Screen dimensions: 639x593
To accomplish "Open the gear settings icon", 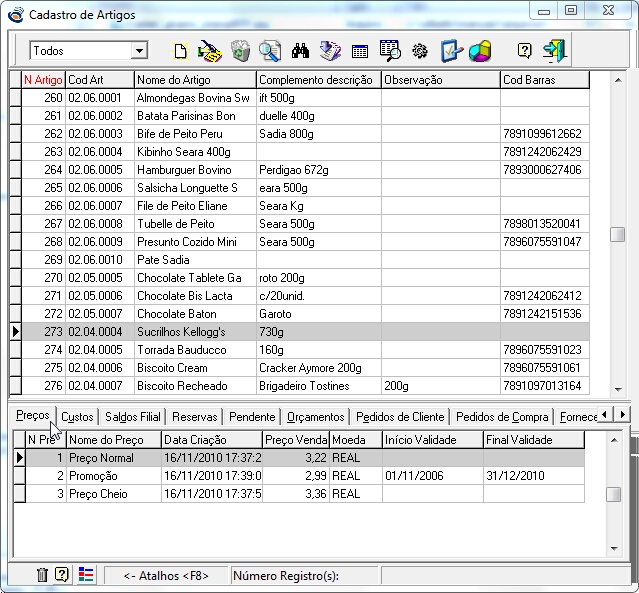I will 420,51.
